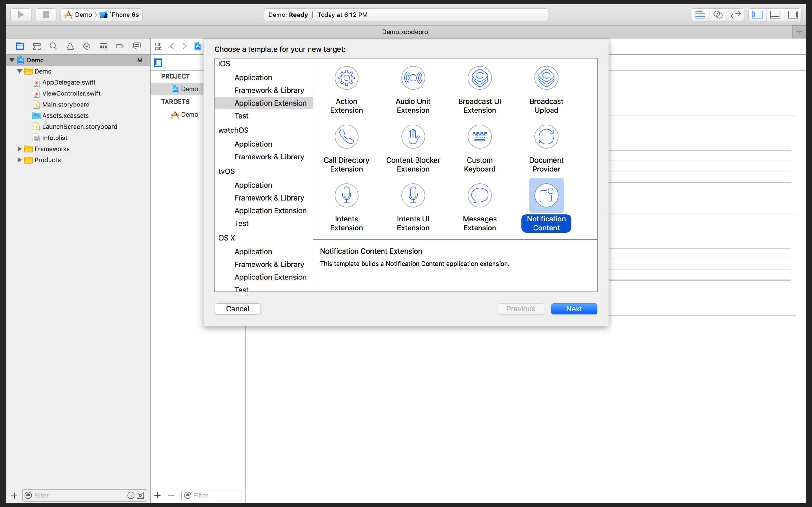This screenshot has width=812, height=507.
Task: Click the Stop button in toolbar
Action: [46, 15]
